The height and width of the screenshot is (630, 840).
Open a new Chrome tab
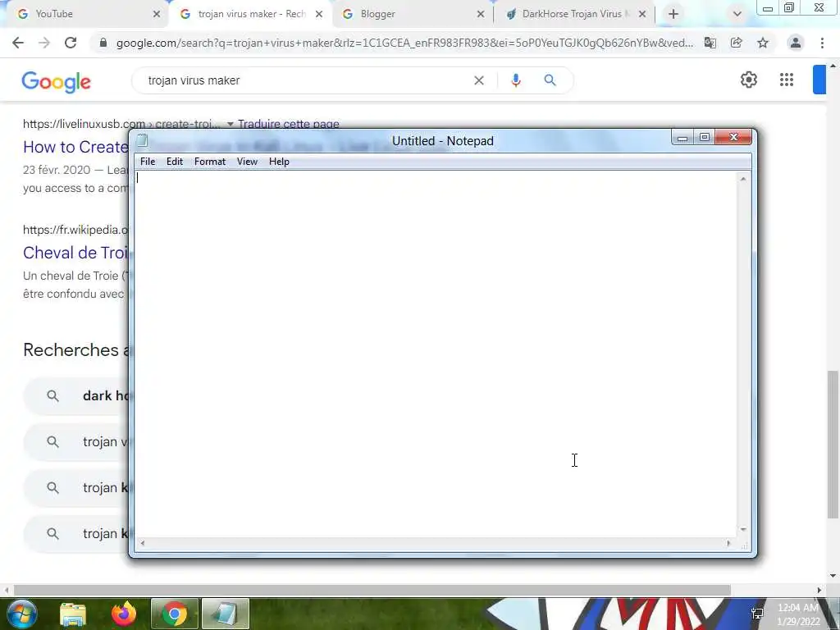(673, 15)
